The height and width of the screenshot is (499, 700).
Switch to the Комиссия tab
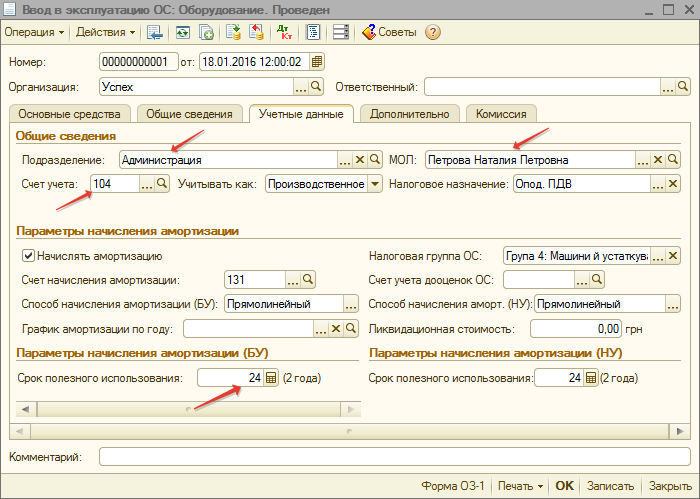501,114
